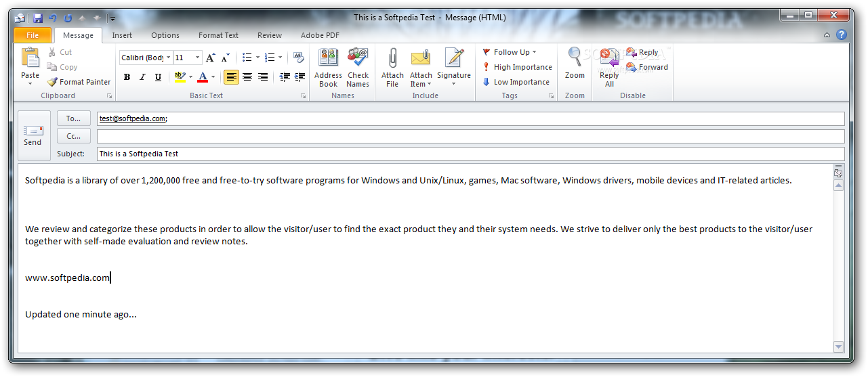The width and height of the screenshot is (868, 377).
Task: Apply red font color
Action: click(203, 77)
